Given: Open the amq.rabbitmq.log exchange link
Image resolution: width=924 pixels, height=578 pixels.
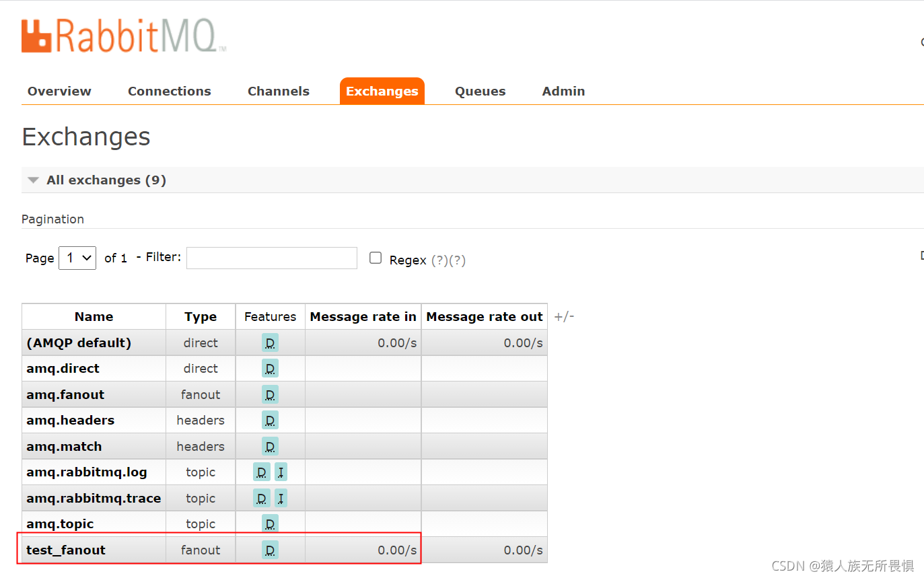Looking at the screenshot, I should [86, 472].
